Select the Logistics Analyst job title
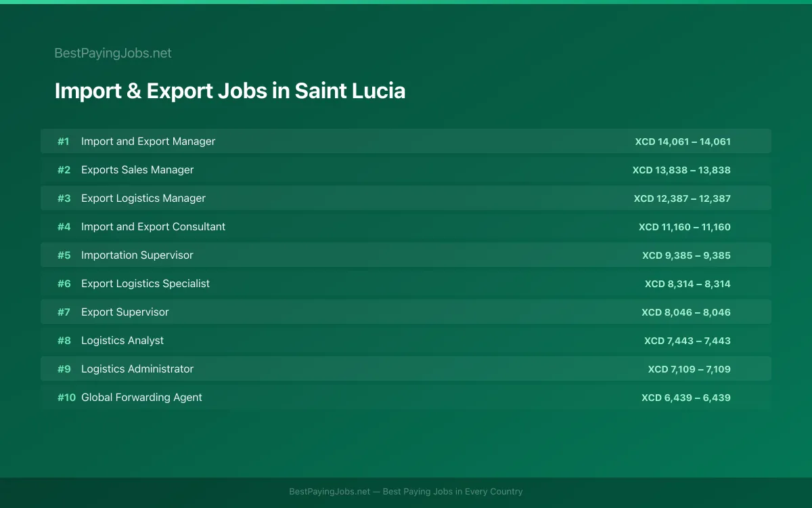 coord(122,341)
